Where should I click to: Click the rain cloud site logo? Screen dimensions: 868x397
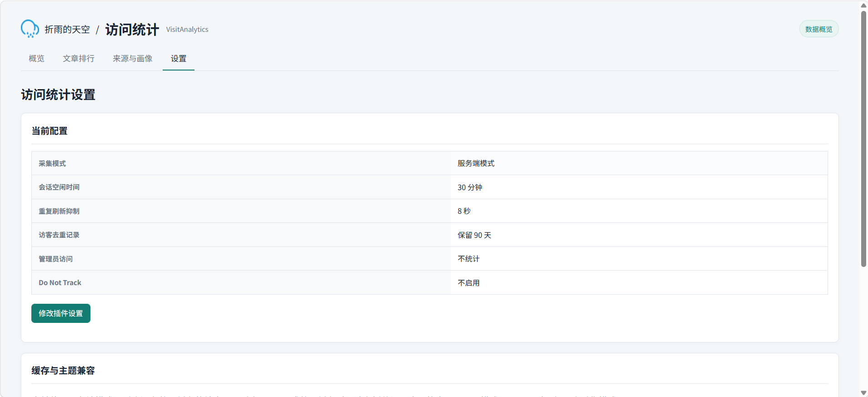click(30, 29)
